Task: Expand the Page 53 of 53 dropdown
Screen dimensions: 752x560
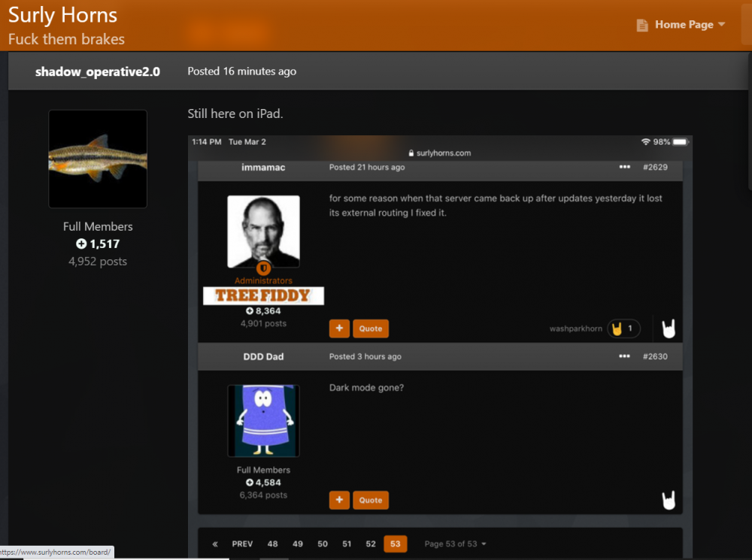Action: tap(455, 543)
